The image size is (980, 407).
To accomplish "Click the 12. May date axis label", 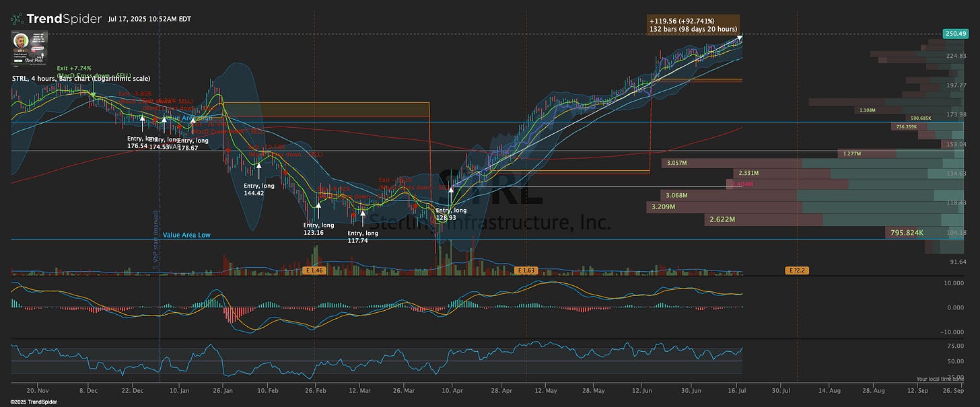I will tap(547, 390).
